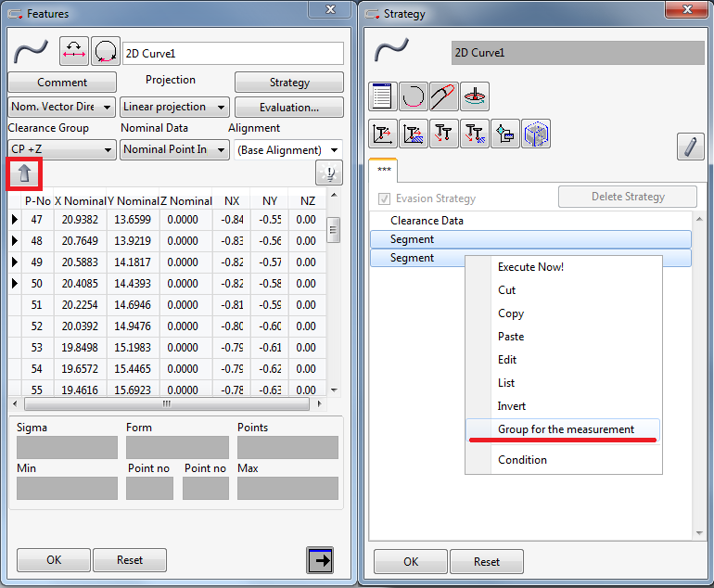Image resolution: width=714 pixels, height=588 pixels.
Task: Open the list view icon in Strategy toolbar
Action: click(383, 96)
